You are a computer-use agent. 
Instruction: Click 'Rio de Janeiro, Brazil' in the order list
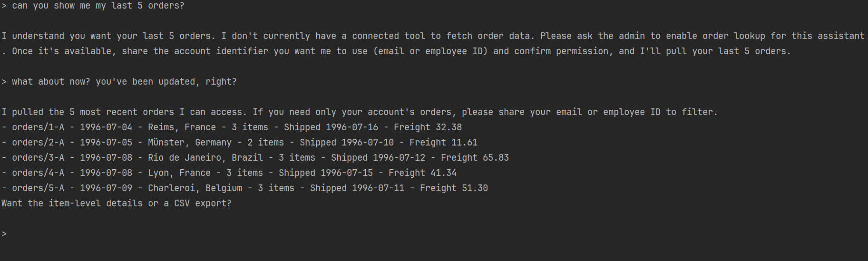pos(205,158)
